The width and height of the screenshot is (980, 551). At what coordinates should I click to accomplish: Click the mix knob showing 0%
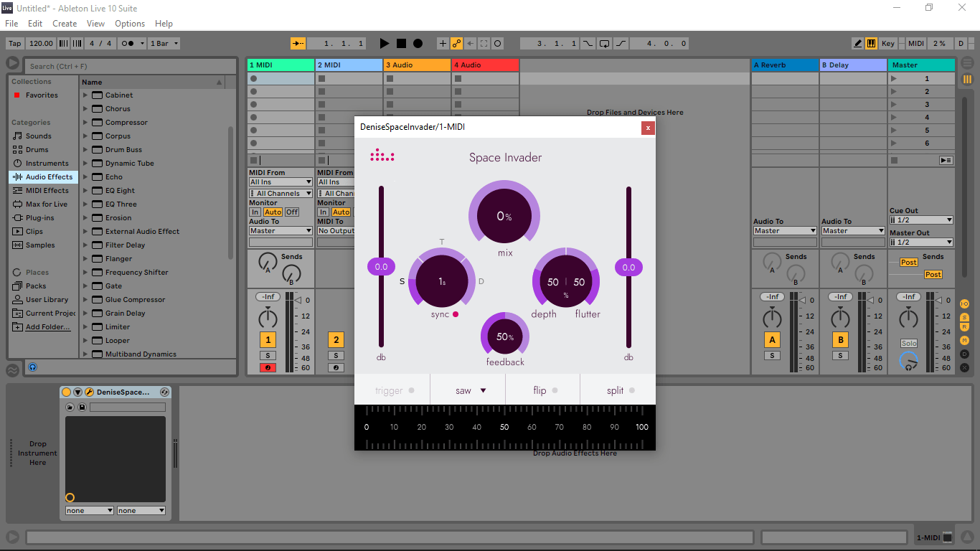(504, 216)
